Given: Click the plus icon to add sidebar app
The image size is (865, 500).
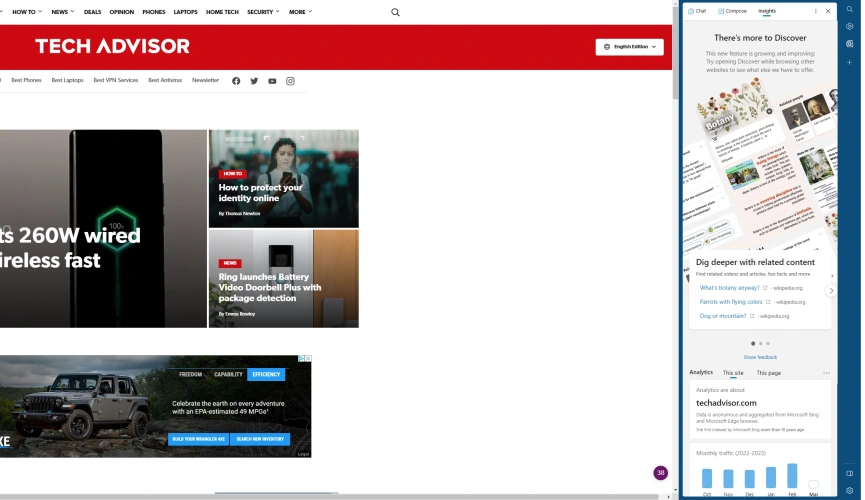Looking at the screenshot, I should pyautogui.click(x=850, y=62).
